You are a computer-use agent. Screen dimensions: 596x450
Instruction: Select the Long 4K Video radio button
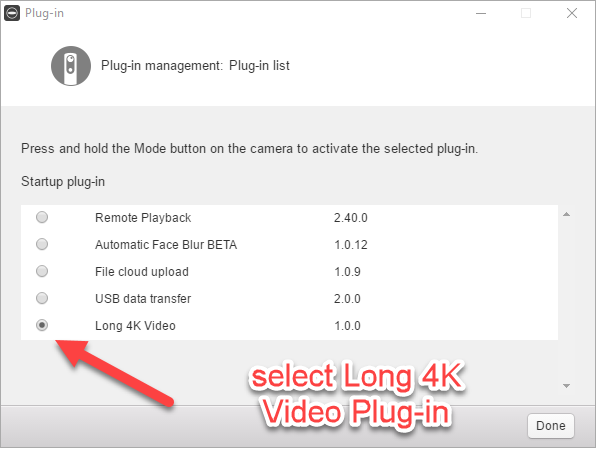[42, 325]
